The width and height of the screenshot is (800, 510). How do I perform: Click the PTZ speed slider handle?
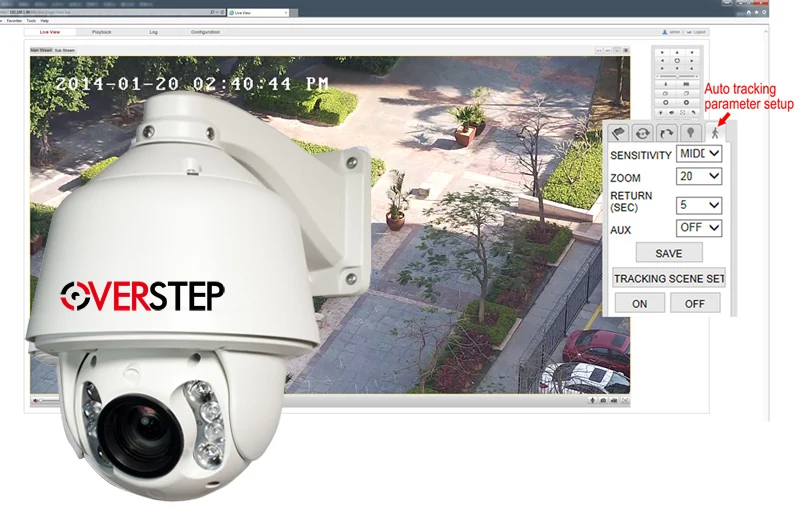point(677,76)
